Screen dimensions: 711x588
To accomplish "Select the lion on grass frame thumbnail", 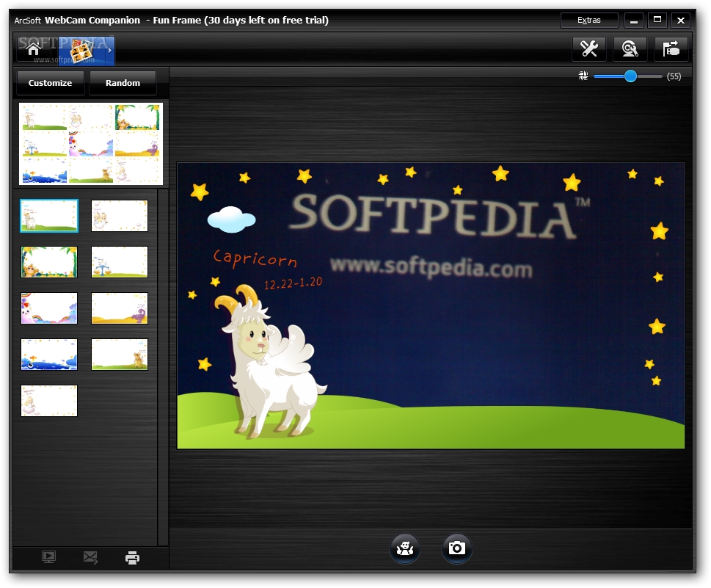I will tap(120, 355).
